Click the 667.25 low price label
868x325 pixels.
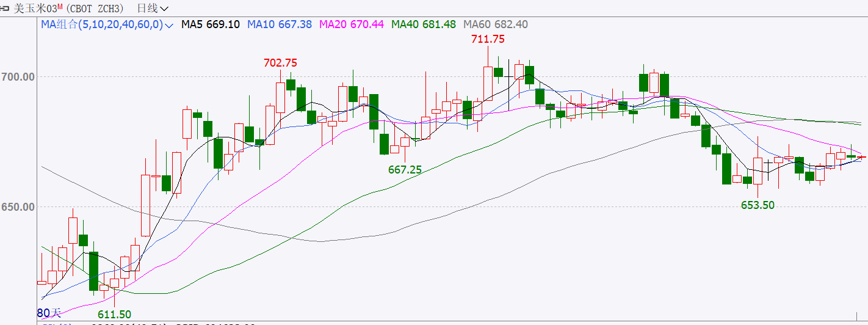click(x=405, y=170)
